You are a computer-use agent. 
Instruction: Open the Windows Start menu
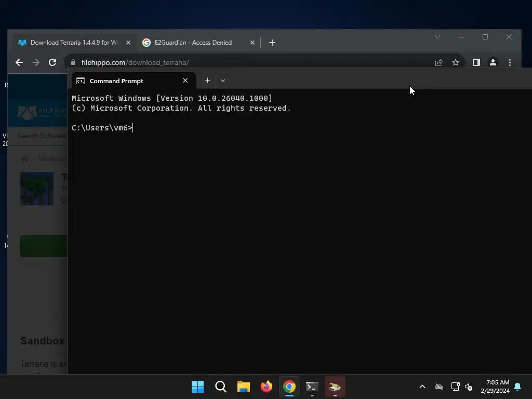coord(198,387)
